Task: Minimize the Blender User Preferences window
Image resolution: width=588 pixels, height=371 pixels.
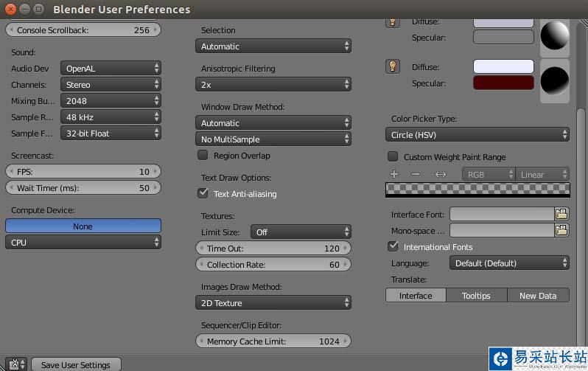Action: point(24,9)
